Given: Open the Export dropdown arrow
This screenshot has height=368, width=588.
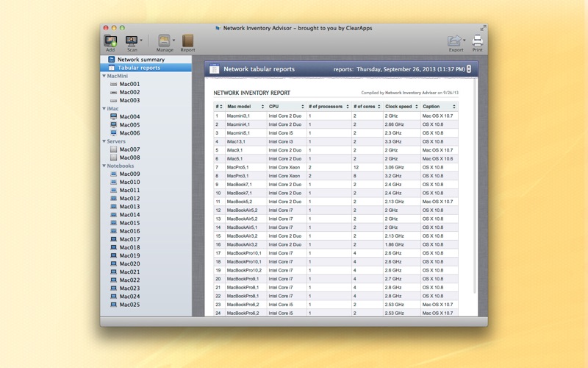Looking at the screenshot, I should 465,40.
